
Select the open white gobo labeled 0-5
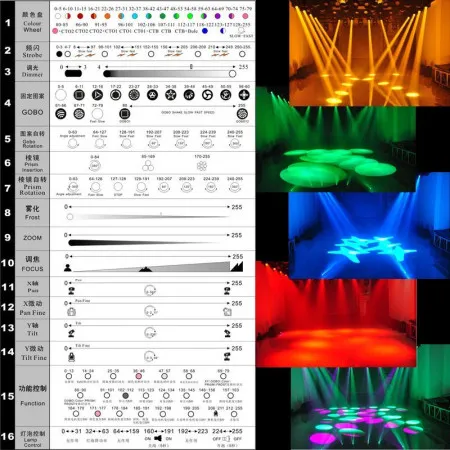click(61, 95)
